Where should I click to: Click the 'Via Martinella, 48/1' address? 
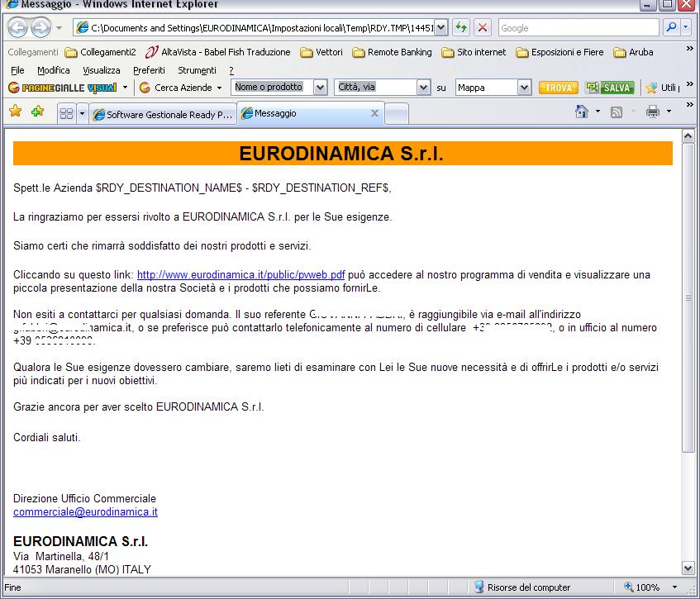pyautogui.click(x=61, y=557)
